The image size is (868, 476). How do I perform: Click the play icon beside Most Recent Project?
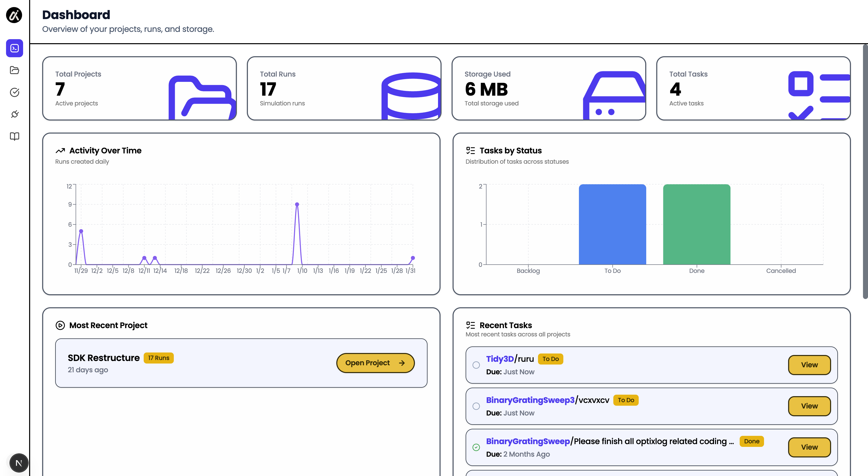pyautogui.click(x=60, y=325)
